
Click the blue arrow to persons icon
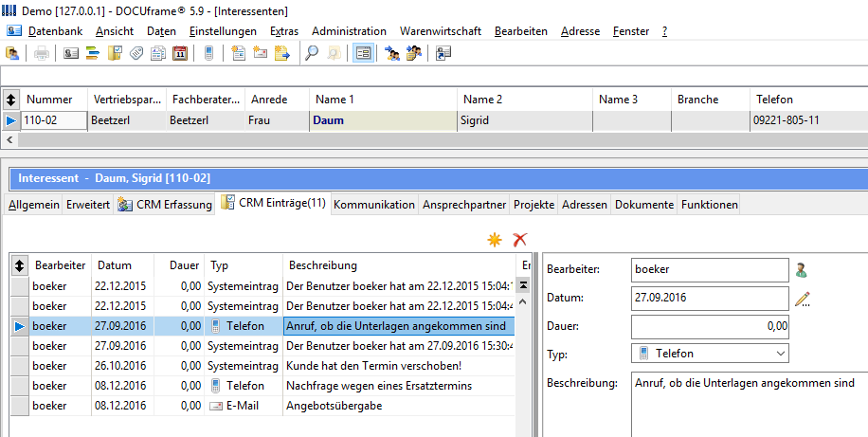coord(392,54)
